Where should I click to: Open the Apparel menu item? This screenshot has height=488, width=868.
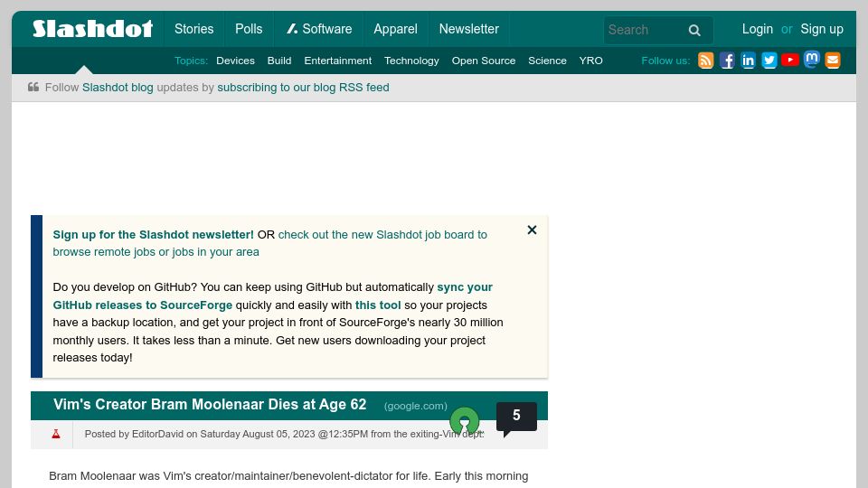tap(395, 29)
